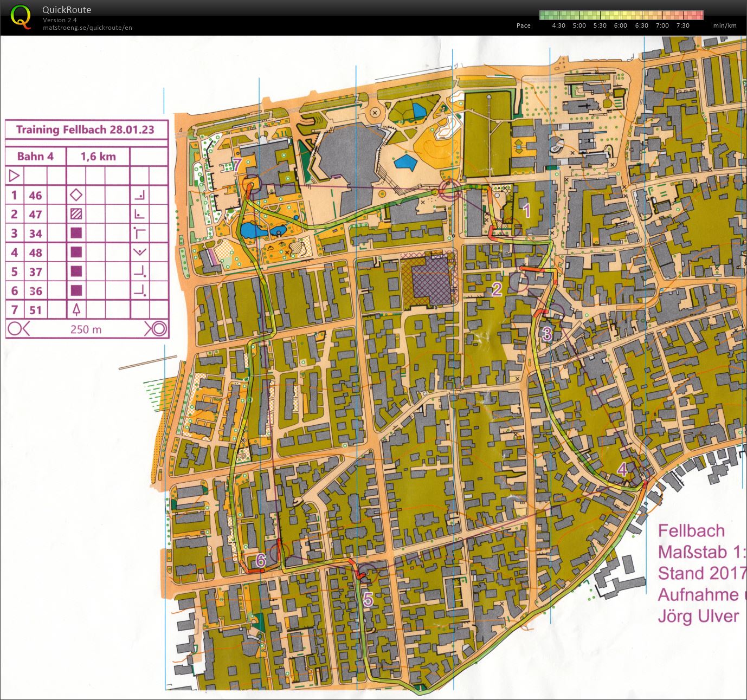747x700 pixels.
Task: Click the diamond symbol for control 46
Action: [x=76, y=195]
